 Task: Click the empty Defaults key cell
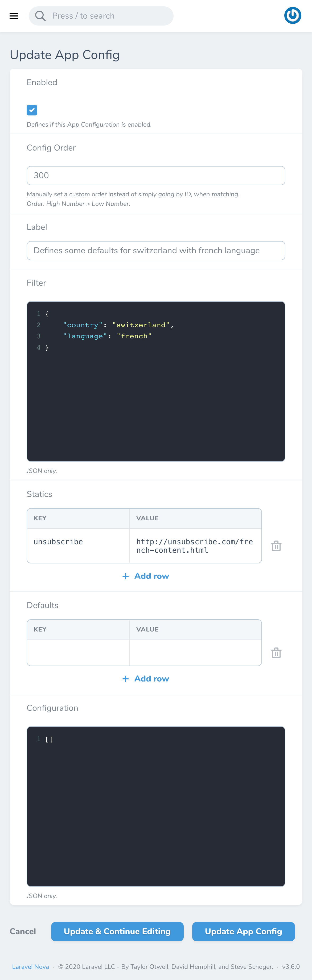point(78,653)
